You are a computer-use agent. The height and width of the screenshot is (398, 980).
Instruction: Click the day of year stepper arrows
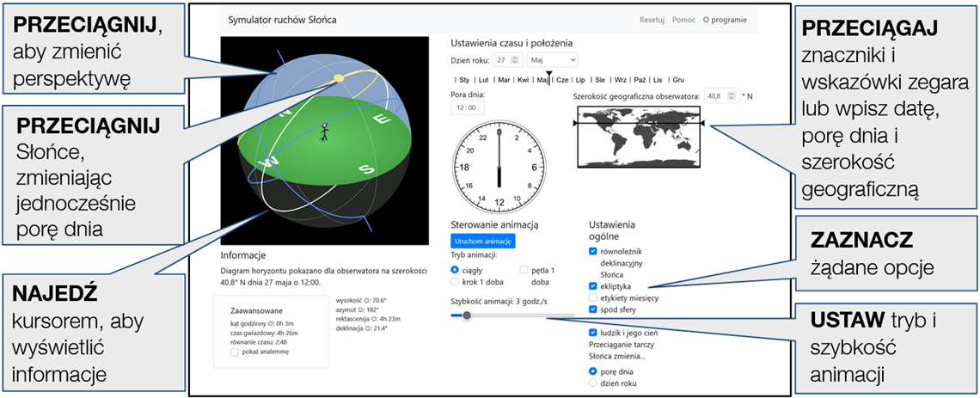[515, 60]
